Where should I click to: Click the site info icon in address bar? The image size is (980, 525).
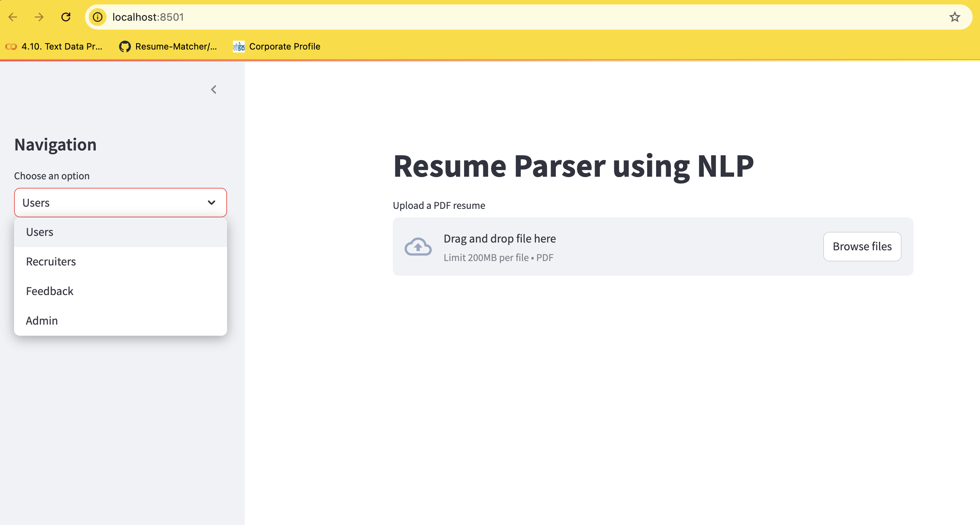pyautogui.click(x=98, y=17)
